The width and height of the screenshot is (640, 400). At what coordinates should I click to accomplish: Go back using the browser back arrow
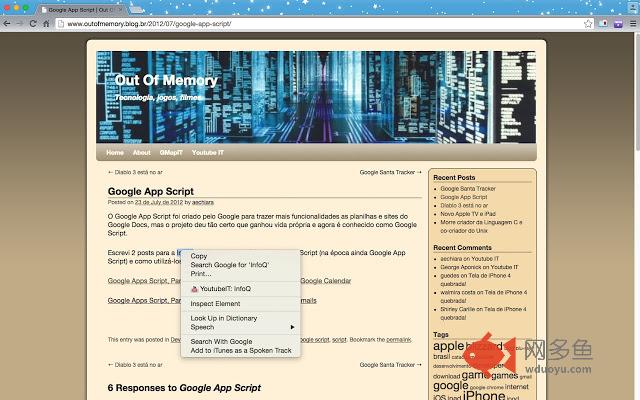tap(7, 24)
